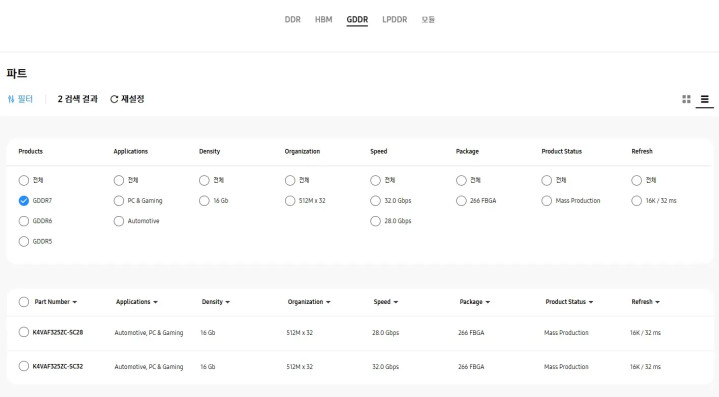Select 전체 radio under Speed
719x397 pixels.
[x=376, y=180]
